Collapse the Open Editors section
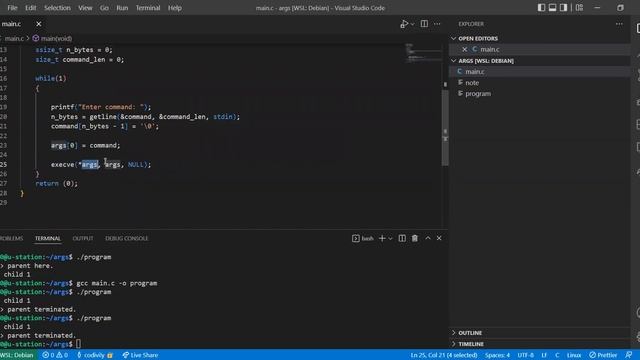Viewport: 640px width, 360px height. click(453, 38)
